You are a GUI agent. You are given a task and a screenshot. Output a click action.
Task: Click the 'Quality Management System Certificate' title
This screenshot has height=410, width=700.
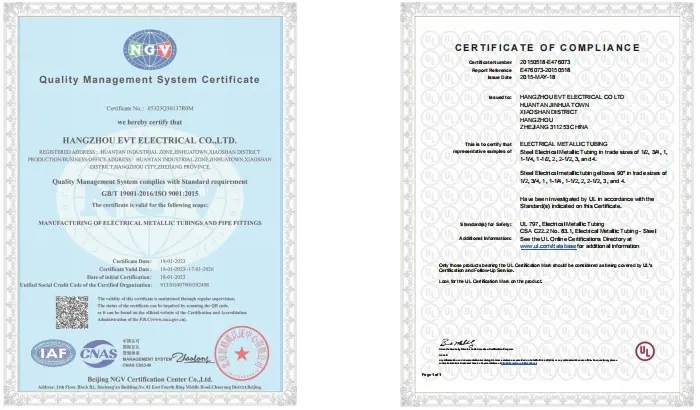[150, 80]
